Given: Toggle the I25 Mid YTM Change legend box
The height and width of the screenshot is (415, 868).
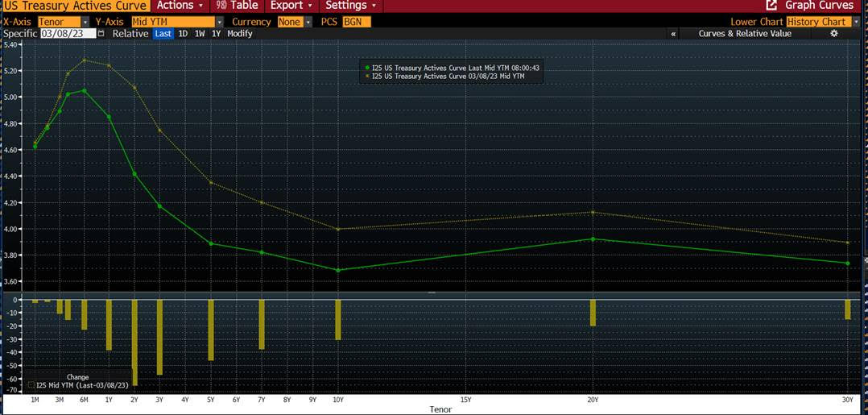Looking at the screenshot, I should (x=31, y=384).
